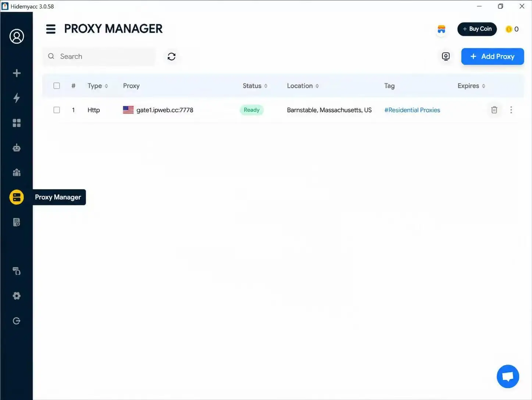Image resolution: width=532 pixels, height=400 pixels.
Task: Open the three-dot menu for proxy row 1
Action: coord(511,110)
